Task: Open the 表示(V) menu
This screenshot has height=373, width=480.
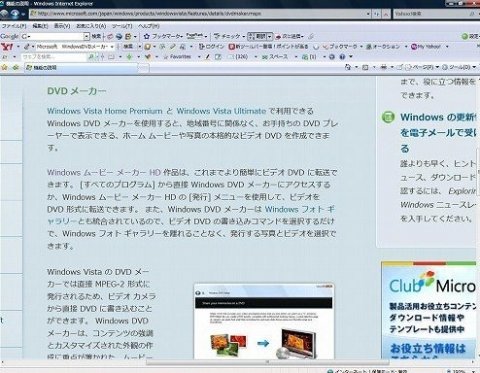Action: pos(62,26)
